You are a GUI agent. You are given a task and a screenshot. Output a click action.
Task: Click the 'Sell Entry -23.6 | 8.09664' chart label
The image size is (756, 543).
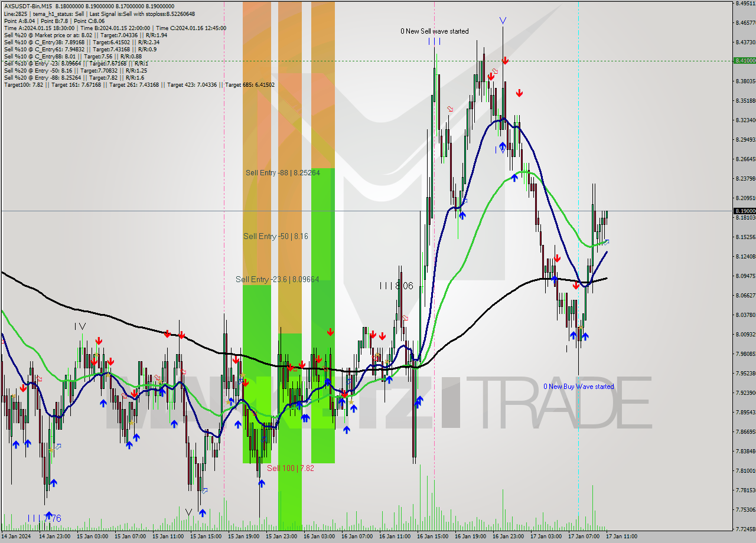click(x=278, y=279)
